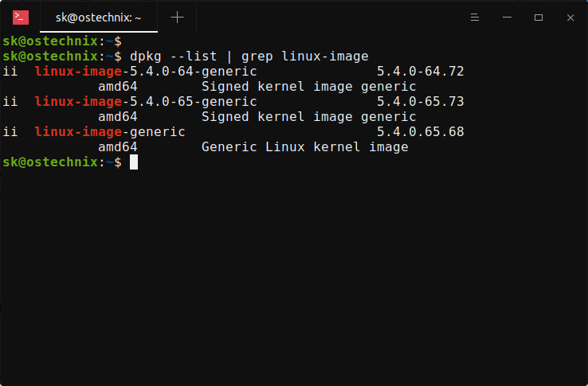Maximize the terminal window
This screenshot has width=588, height=386.
[x=539, y=18]
